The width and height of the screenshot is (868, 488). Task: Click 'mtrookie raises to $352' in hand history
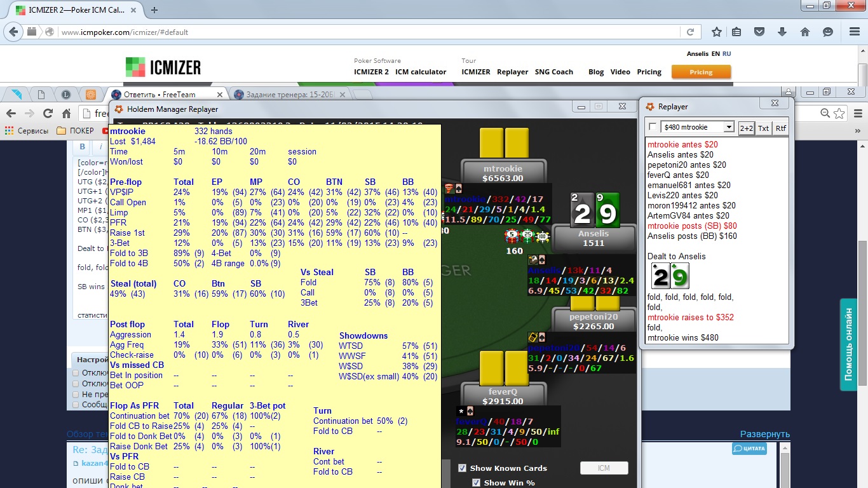[x=691, y=317]
